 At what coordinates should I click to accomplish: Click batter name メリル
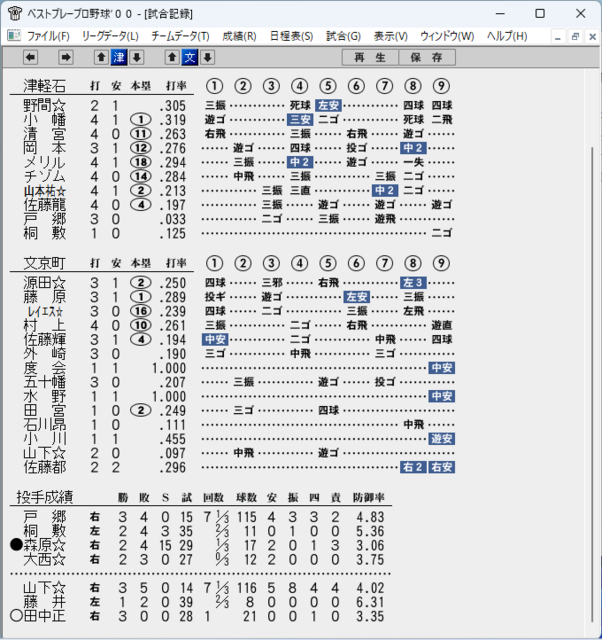tap(44, 162)
